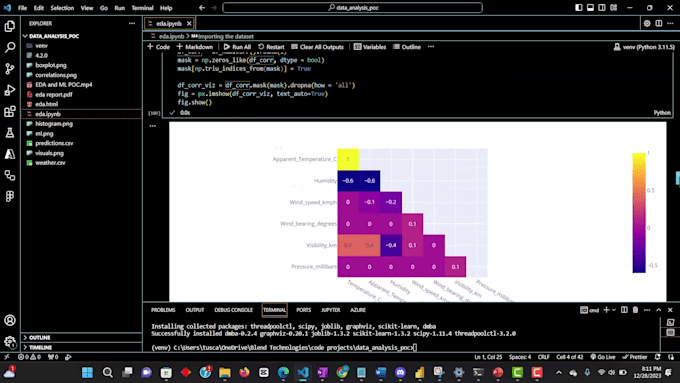This screenshot has height=383, width=680.
Task: Open the Azure view in activity bar
Action: tap(10, 154)
